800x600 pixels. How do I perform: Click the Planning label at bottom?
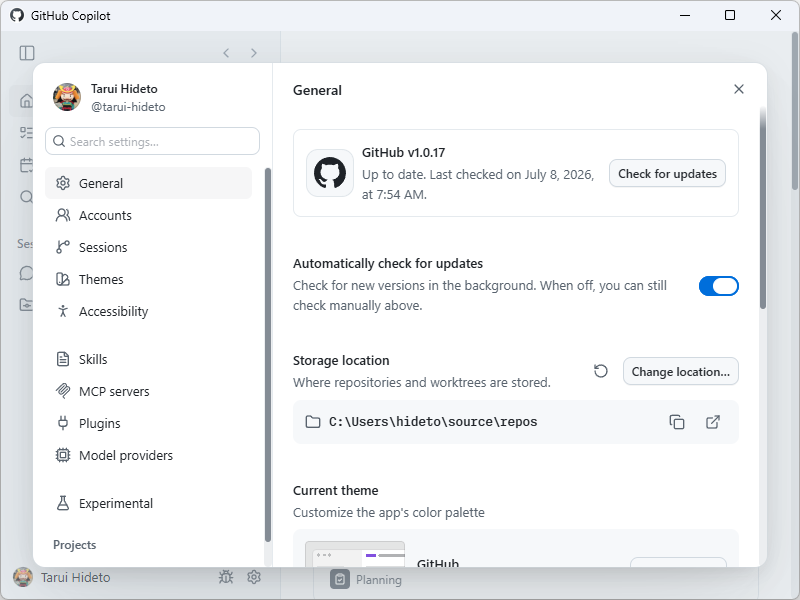click(x=379, y=580)
